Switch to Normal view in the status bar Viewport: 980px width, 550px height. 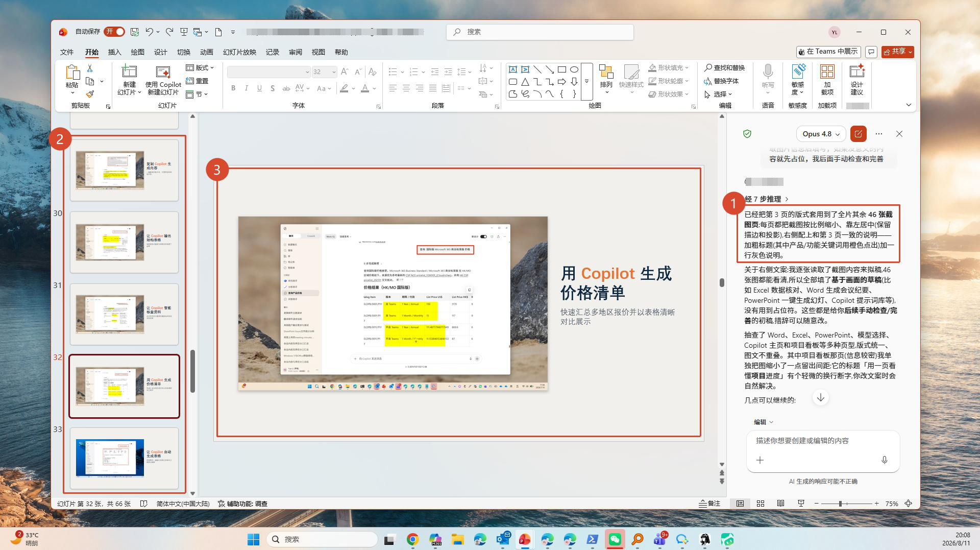[x=740, y=504]
